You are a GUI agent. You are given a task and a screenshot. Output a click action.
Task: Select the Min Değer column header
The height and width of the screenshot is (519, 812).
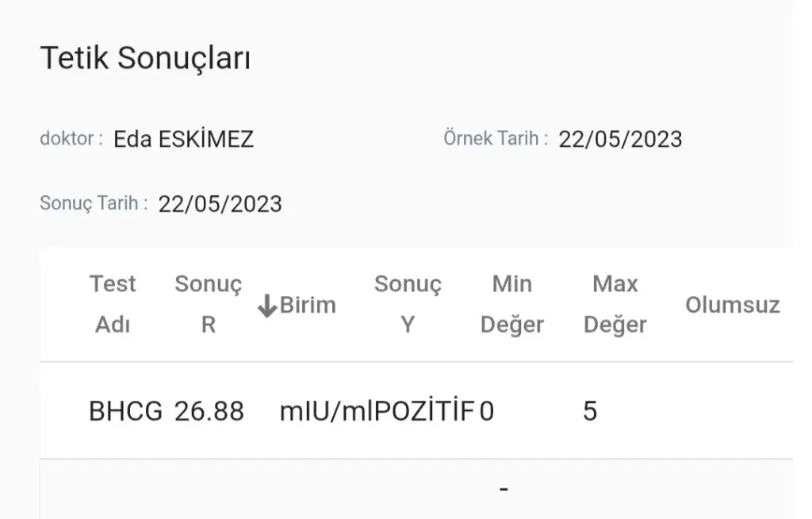click(x=512, y=304)
